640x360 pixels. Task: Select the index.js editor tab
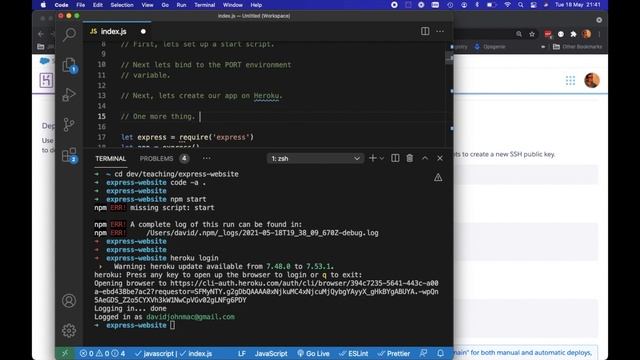click(117, 31)
